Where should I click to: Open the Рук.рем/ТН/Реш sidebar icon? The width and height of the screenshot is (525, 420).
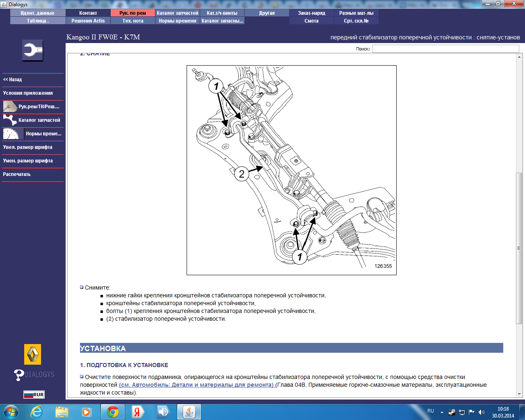pos(10,107)
